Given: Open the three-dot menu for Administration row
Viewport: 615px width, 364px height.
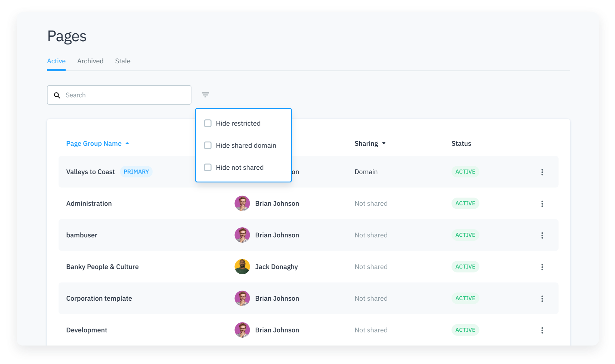Looking at the screenshot, I should coord(542,204).
